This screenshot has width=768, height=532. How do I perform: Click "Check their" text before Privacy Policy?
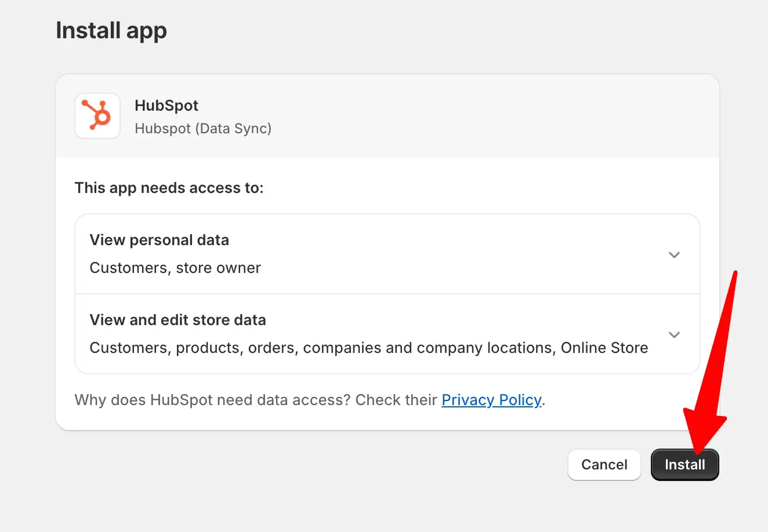(x=396, y=400)
